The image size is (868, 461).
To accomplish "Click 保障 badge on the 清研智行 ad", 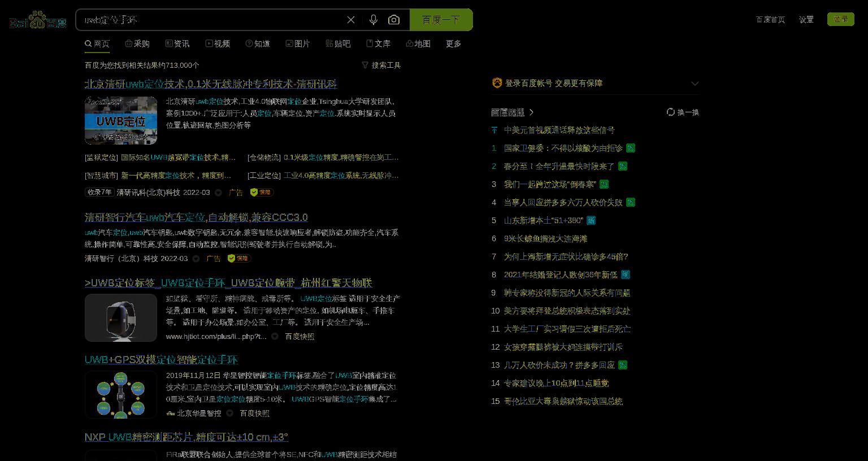I will (239, 258).
